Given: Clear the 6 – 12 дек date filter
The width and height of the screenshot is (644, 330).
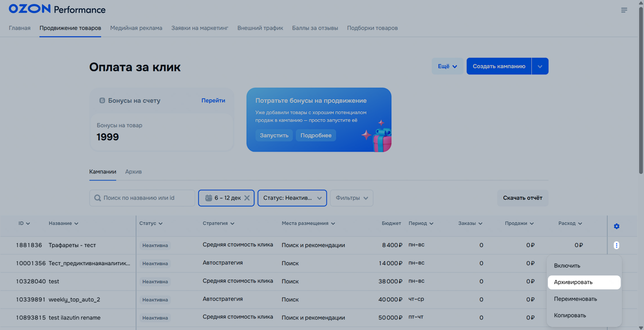Looking at the screenshot, I should coord(247,198).
